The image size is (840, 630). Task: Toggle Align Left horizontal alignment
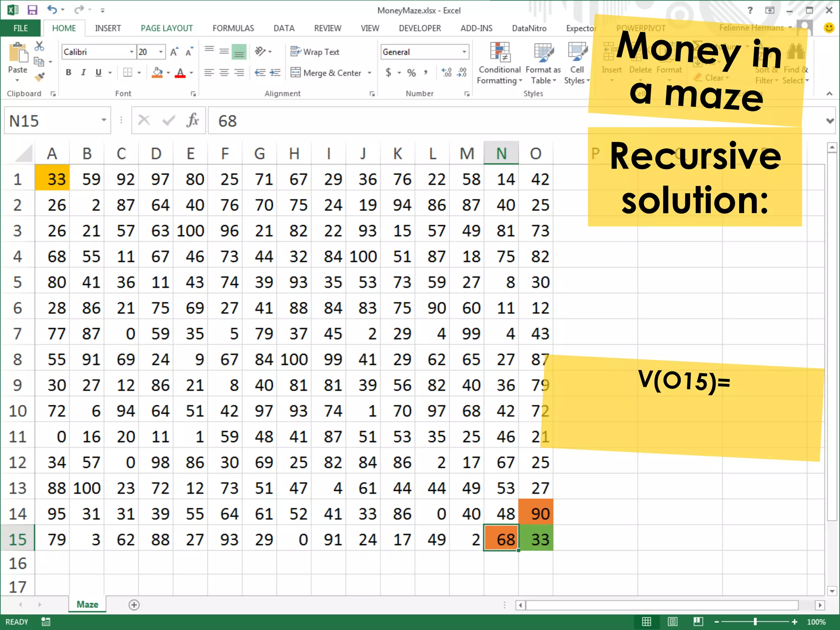209,73
